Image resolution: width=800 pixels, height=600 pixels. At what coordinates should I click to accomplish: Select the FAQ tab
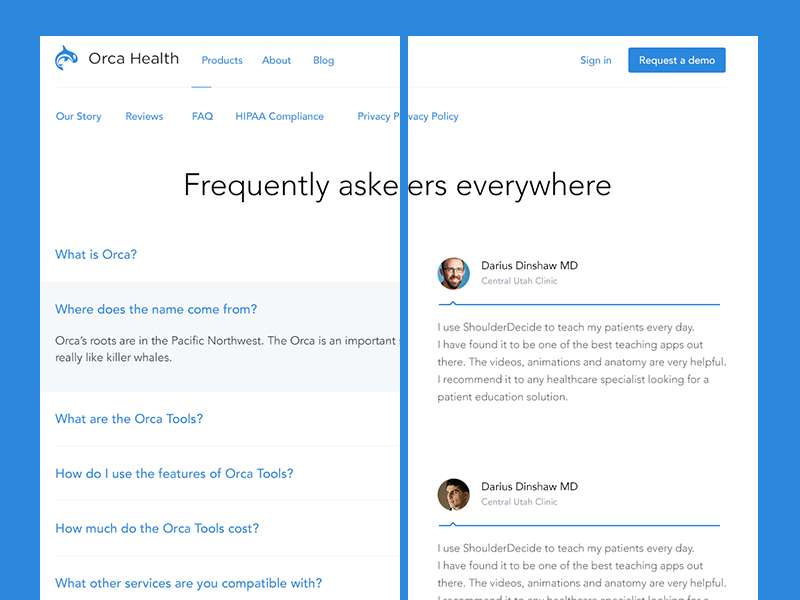click(202, 116)
